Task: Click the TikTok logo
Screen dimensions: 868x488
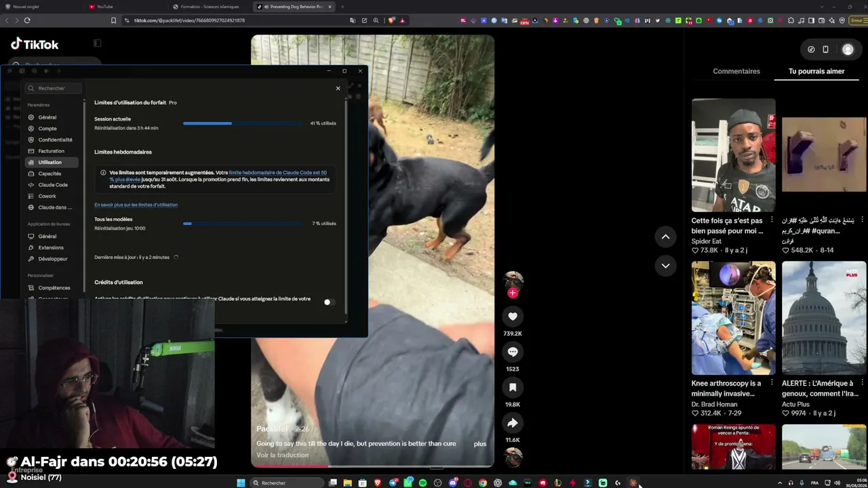Action: click(35, 45)
